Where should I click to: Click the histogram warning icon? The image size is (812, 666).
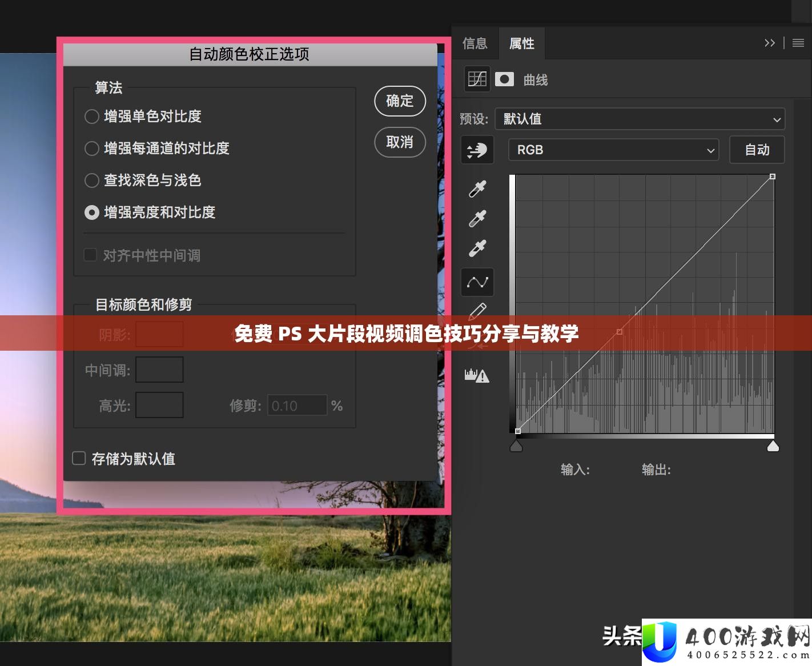(477, 375)
